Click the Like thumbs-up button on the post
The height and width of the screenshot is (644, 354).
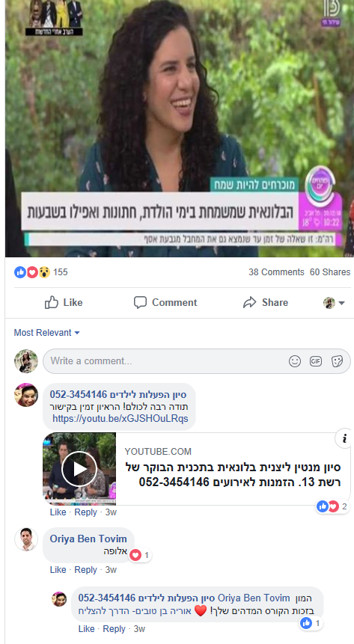click(x=64, y=303)
